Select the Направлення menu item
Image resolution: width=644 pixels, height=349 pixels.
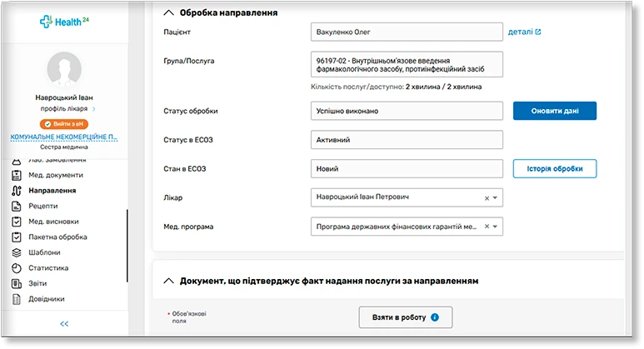(52, 191)
